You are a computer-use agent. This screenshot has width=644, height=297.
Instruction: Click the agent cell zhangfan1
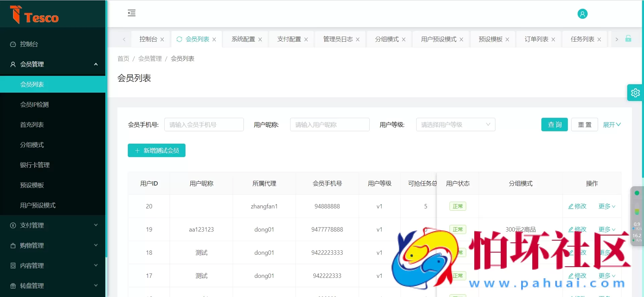coord(264,206)
